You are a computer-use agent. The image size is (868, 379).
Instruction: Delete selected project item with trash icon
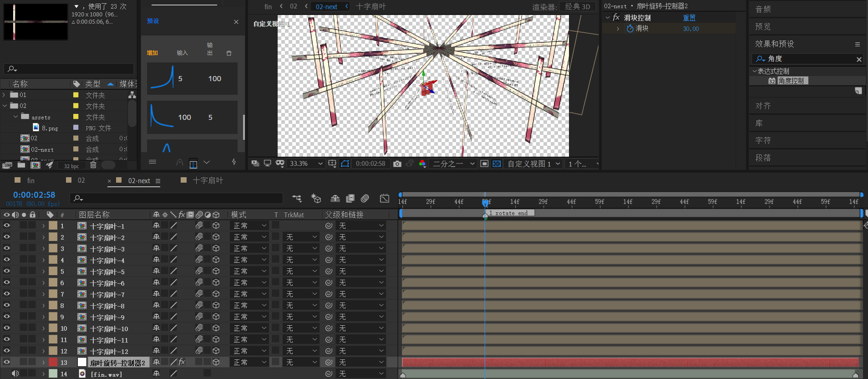93,165
